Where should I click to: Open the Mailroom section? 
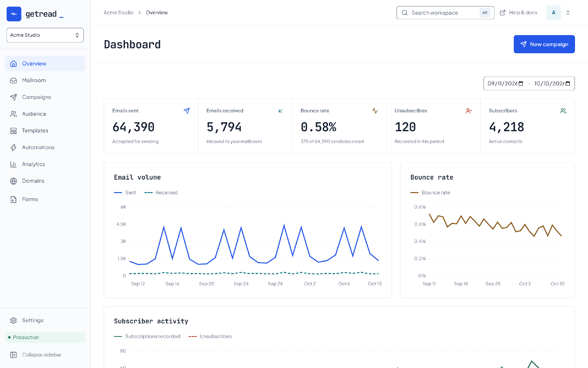(45, 80)
